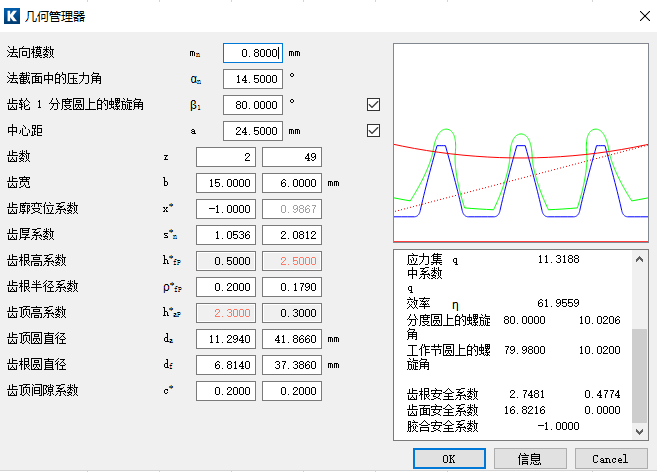The width and height of the screenshot is (657, 472).
Task: Click the 中心距 field showing 24.5000
Action: [253, 130]
